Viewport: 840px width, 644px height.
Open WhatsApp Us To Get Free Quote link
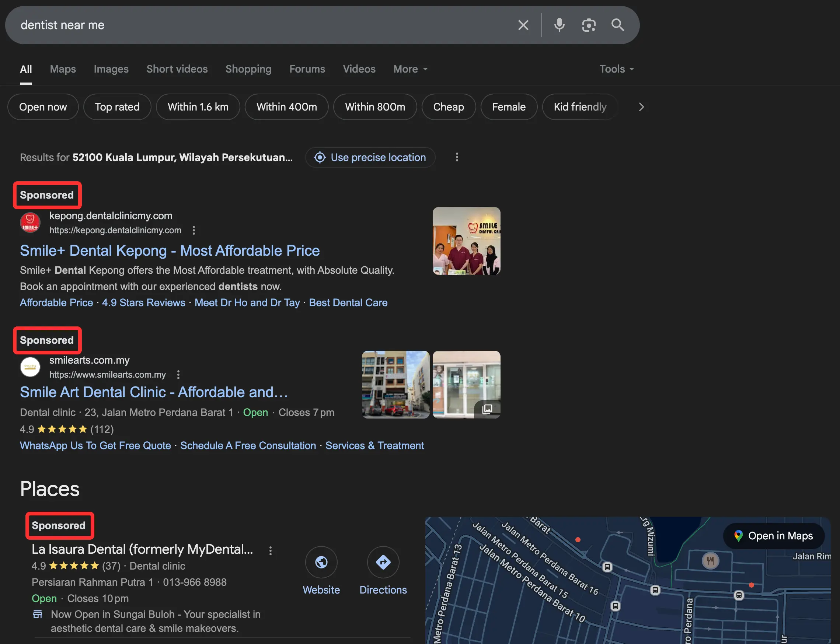[95, 446]
